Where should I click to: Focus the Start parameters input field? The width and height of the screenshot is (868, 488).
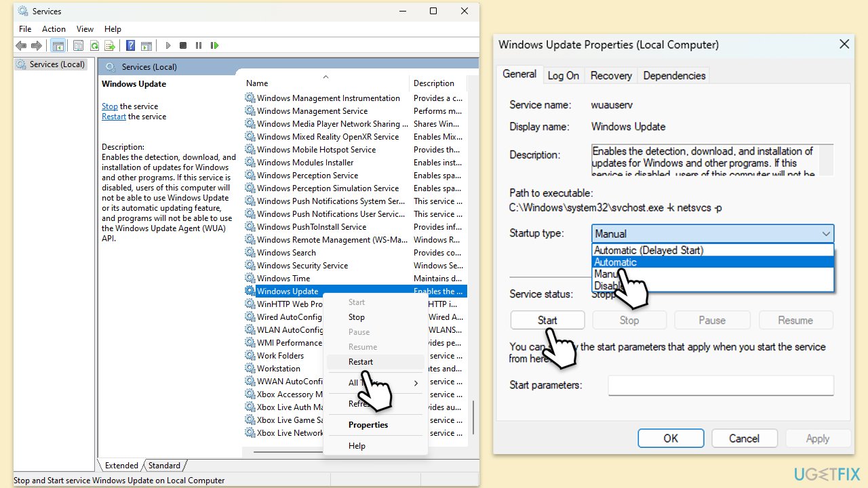coord(721,385)
